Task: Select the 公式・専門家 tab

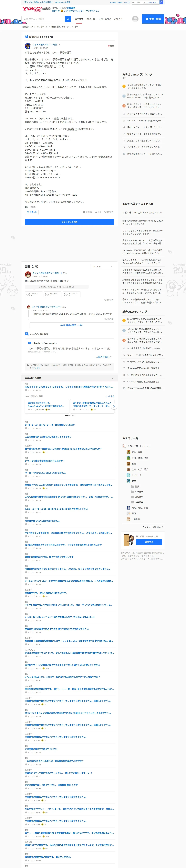Action: (x=105, y=19)
